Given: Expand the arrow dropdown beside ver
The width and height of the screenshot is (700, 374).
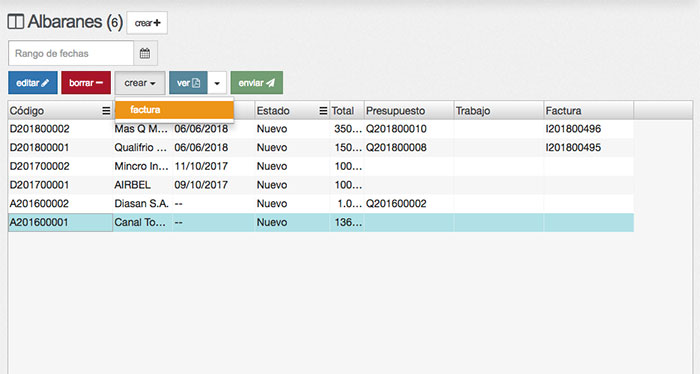Looking at the screenshot, I should click(217, 83).
